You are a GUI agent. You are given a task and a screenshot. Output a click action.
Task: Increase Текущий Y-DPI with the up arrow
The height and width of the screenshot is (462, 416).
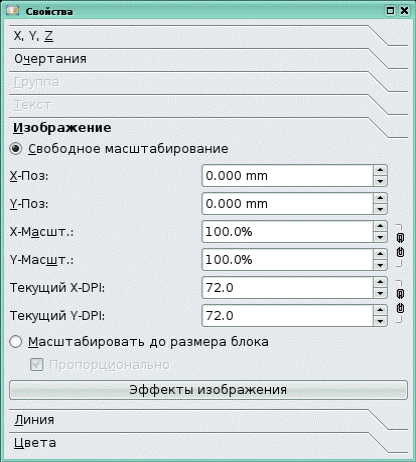pyautogui.click(x=380, y=310)
